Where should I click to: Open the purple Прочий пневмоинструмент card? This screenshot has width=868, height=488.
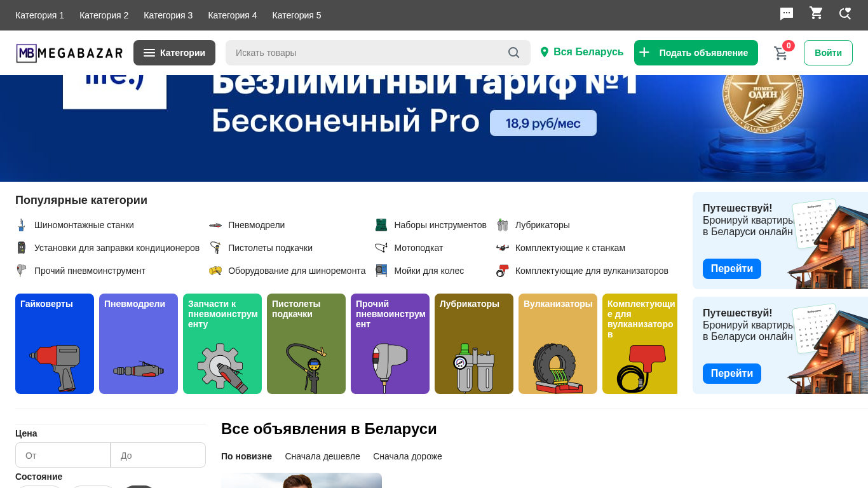[390, 344]
